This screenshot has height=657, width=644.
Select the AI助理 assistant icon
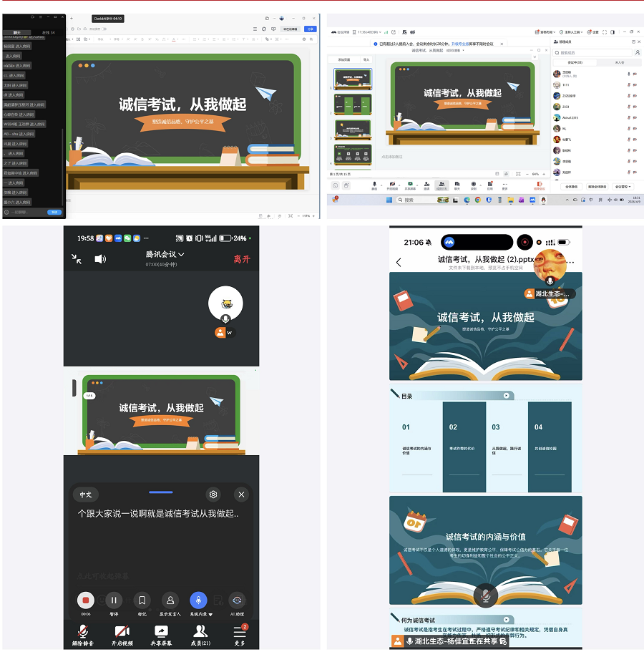coord(237,601)
